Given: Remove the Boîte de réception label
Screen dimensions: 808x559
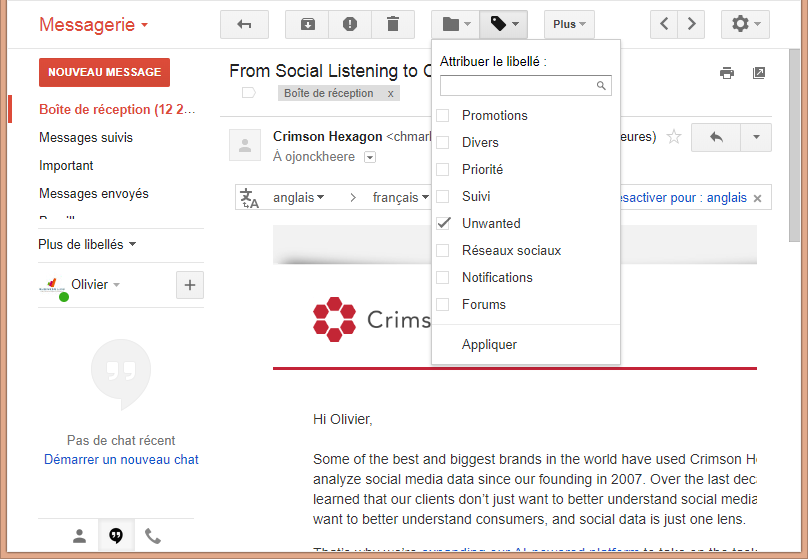Looking at the screenshot, I should click(x=391, y=94).
